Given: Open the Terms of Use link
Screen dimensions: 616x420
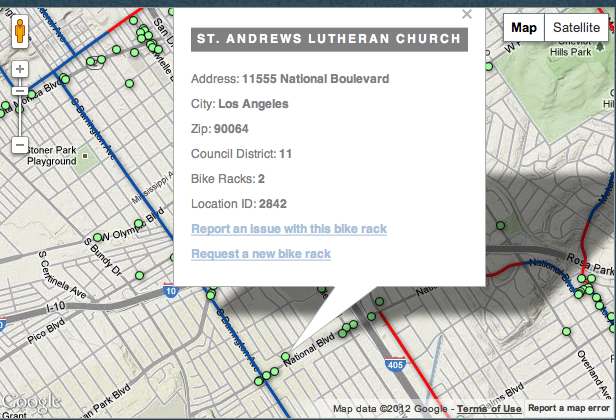Looking at the screenshot, I should pyautogui.click(x=489, y=409).
